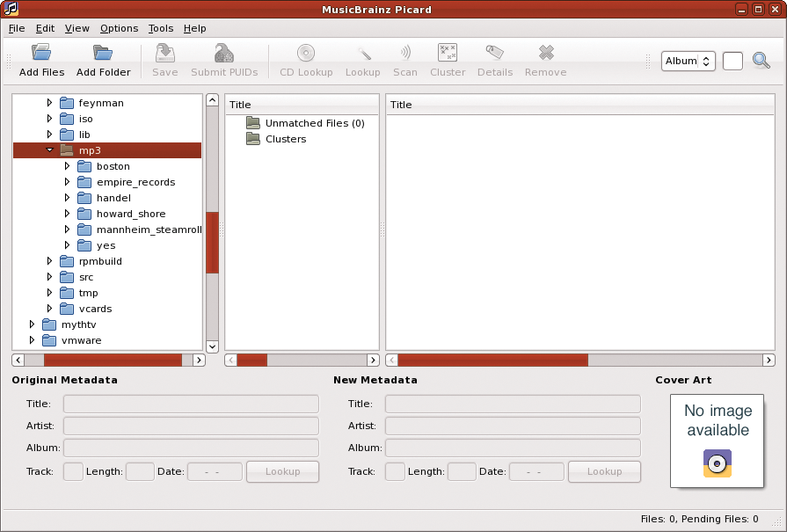Open the View menu
This screenshot has height=532, width=787.
coord(77,29)
